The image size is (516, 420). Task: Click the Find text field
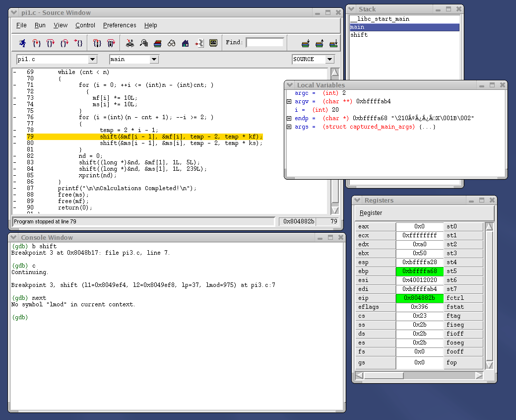point(264,43)
